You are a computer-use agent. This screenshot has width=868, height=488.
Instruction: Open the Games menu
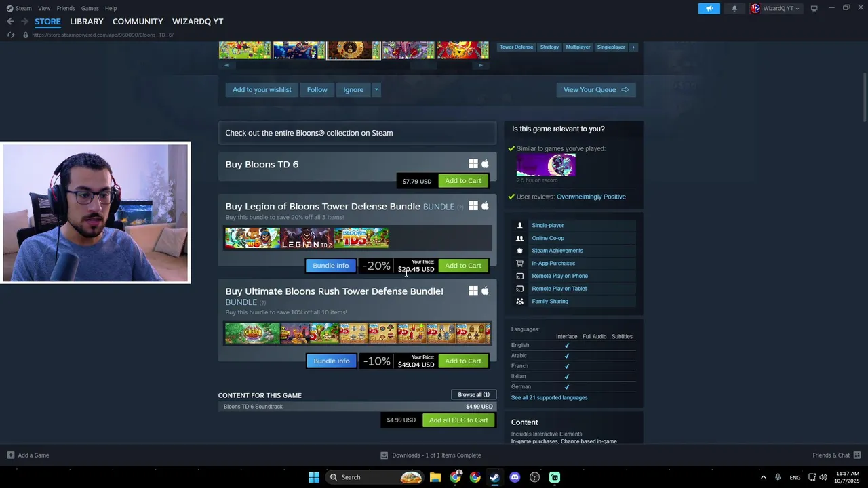tap(90, 8)
